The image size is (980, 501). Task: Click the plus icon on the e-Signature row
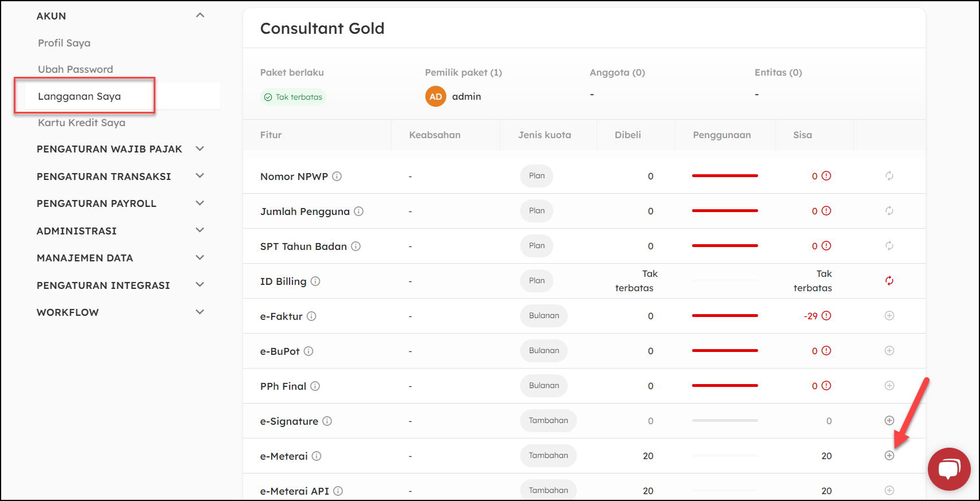(x=889, y=421)
